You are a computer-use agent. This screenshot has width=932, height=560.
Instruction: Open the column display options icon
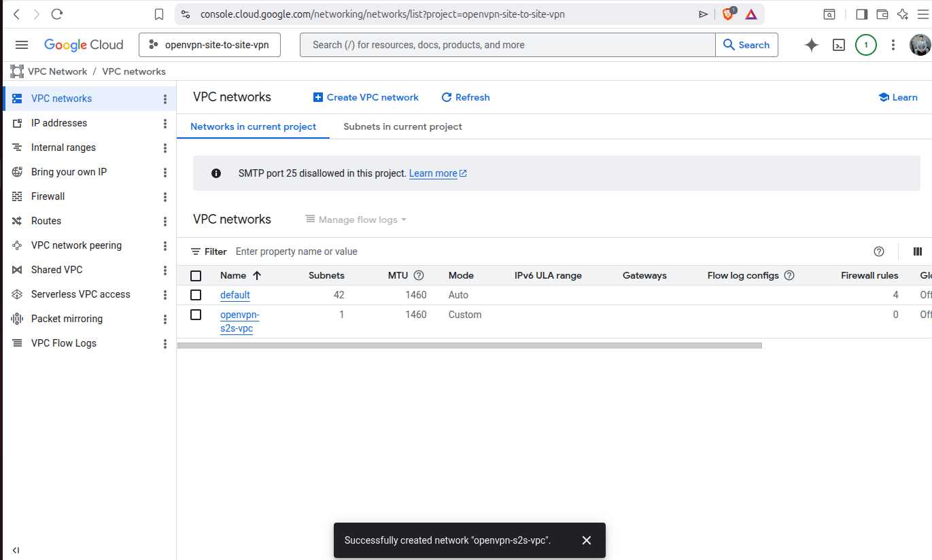pyautogui.click(x=918, y=251)
